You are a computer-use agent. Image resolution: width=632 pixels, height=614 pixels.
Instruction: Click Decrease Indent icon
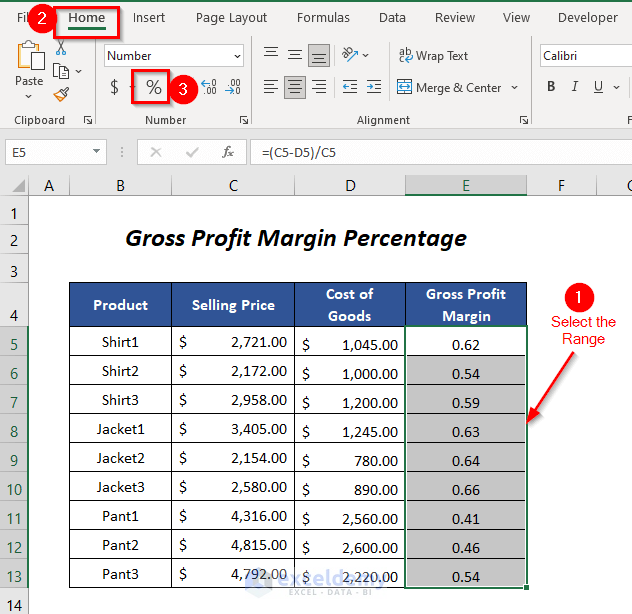(x=349, y=87)
